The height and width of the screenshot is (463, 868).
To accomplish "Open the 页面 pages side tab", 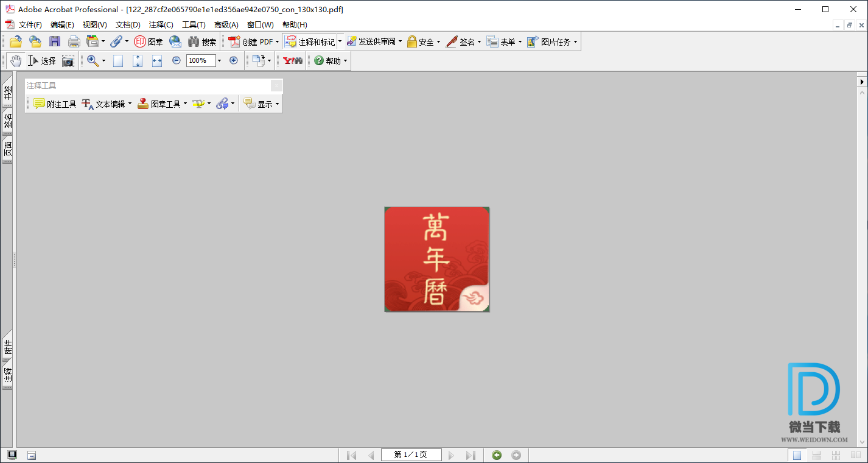I will [8, 149].
